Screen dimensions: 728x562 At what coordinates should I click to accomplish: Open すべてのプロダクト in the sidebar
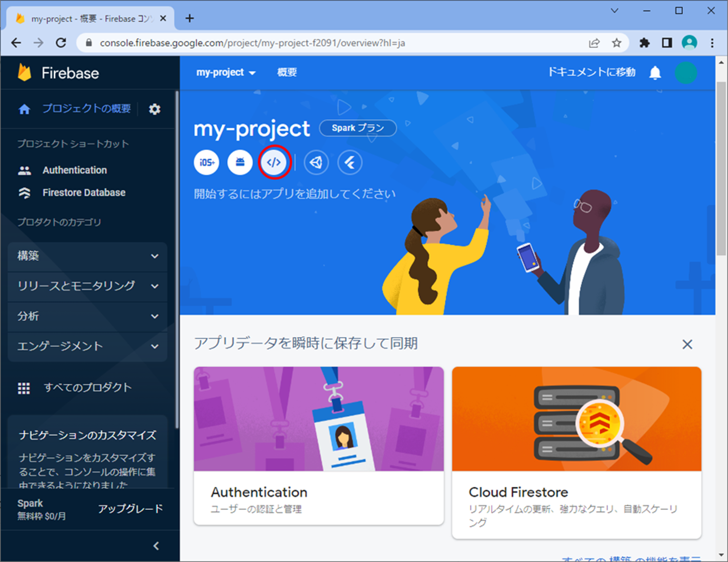87,388
